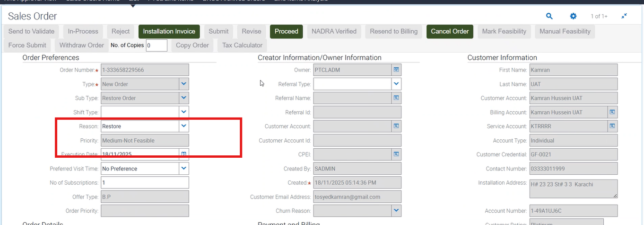Open the Referral Name pick icon
The width and height of the screenshot is (644, 225).
pyautogui.click(x=396, y=98)
